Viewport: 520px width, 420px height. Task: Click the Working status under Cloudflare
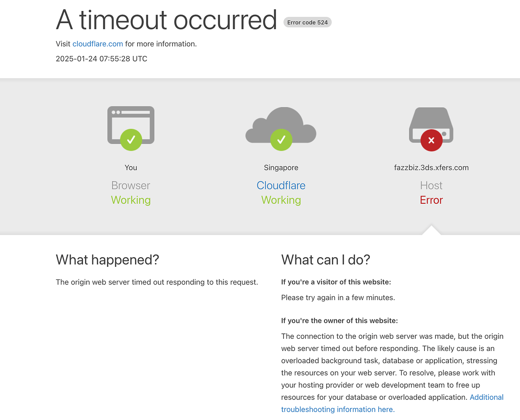[x=281, y=200]
